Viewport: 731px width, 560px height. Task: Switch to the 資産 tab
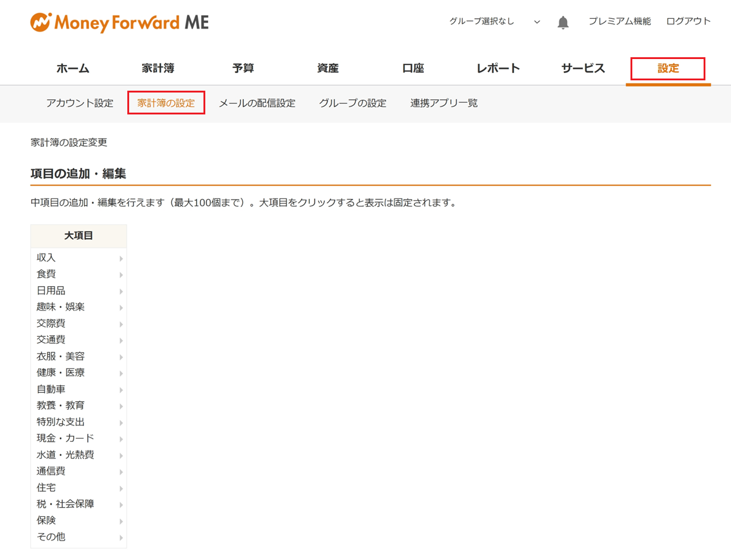pyautogui.click(x=328, y=68)
